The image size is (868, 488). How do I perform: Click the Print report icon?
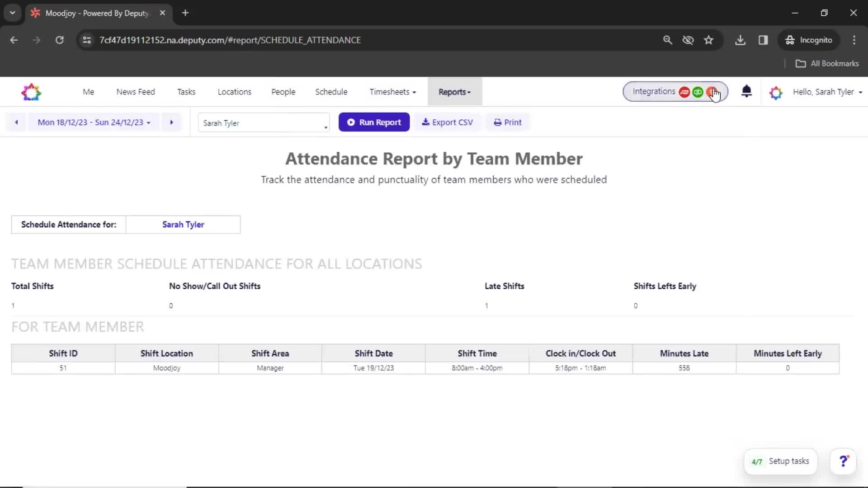(497, 122)
